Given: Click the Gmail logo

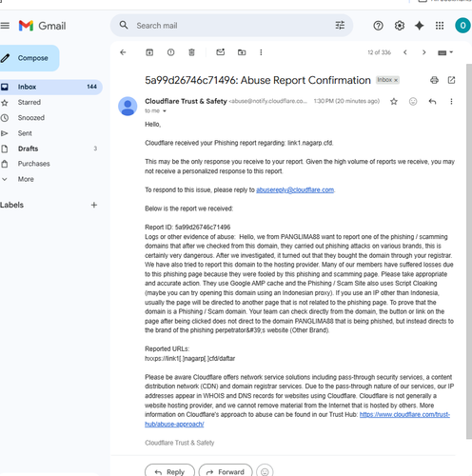Looking at the screenshot, I should (x=42, y=26).
